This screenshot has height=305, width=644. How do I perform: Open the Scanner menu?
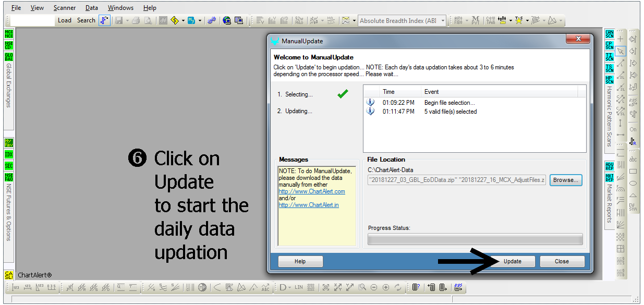(x=65, y=8)
